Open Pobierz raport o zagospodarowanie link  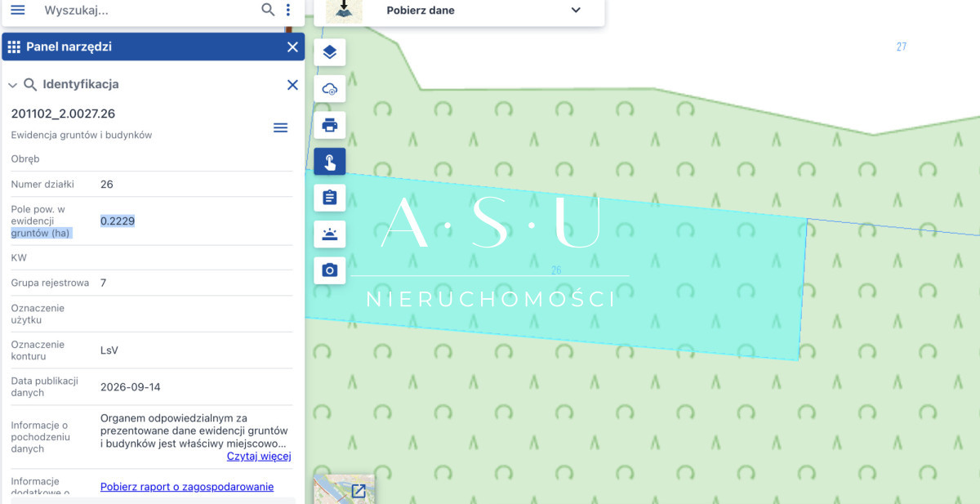click(187, 487)
